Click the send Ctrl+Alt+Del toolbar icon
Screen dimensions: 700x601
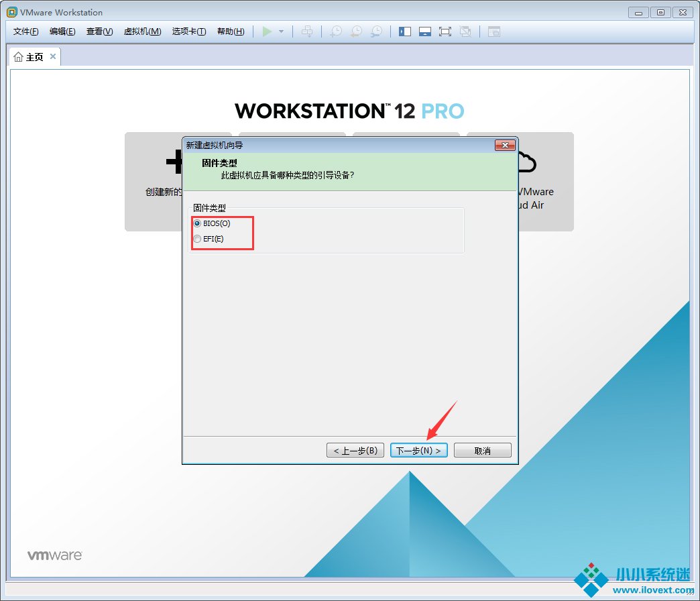click(307, 32)
